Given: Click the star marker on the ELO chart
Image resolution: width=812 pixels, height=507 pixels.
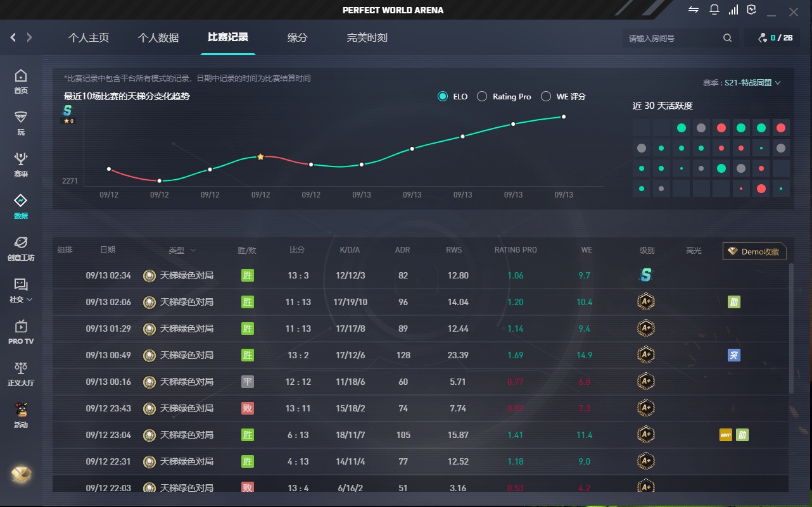Looking at the screenshot, I should coord(260,156).
